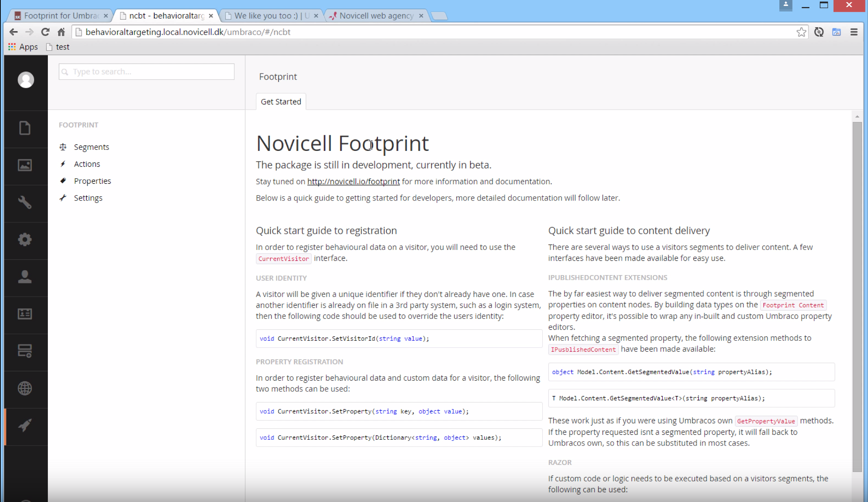Viewport: 868px width, 502px height.
Task: Open the Members section ID card icon
Action: (25, 314)
